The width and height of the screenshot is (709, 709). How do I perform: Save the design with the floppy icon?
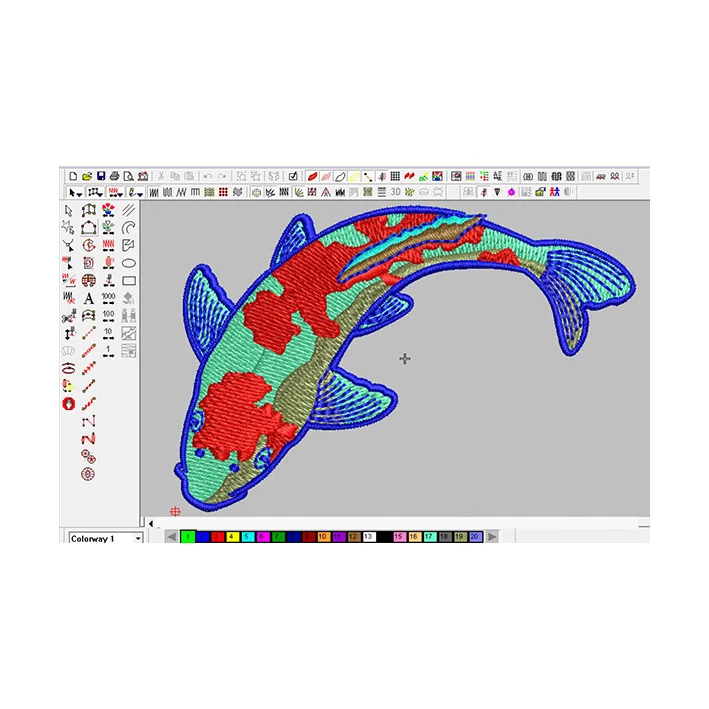101,176
